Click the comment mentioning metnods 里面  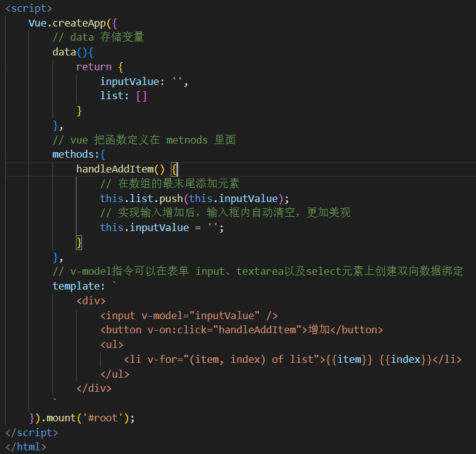pos(144,140)
